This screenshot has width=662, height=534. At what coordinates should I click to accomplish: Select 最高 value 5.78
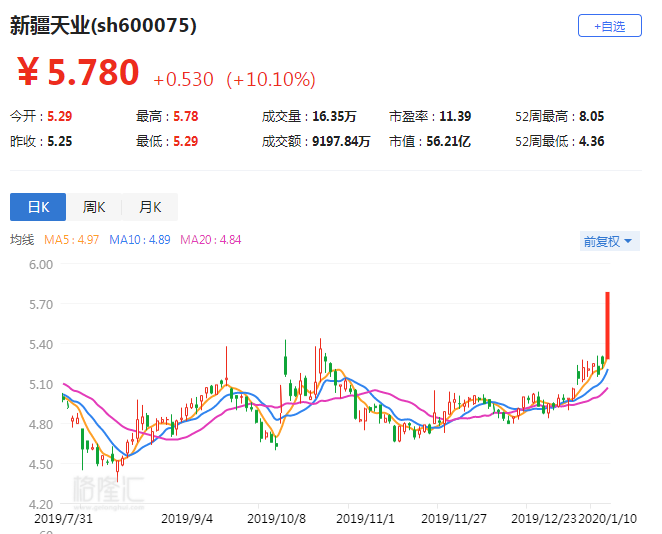[x=186, y=116]
